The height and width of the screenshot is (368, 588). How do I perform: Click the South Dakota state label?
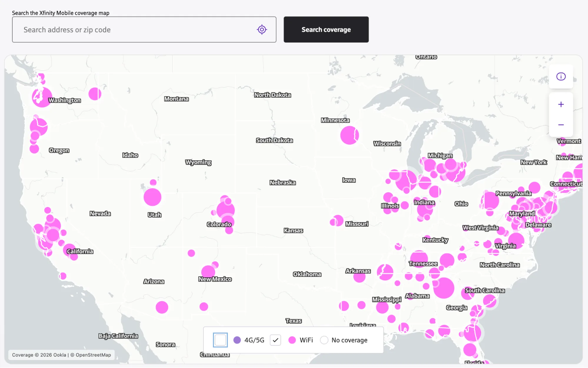274,140
